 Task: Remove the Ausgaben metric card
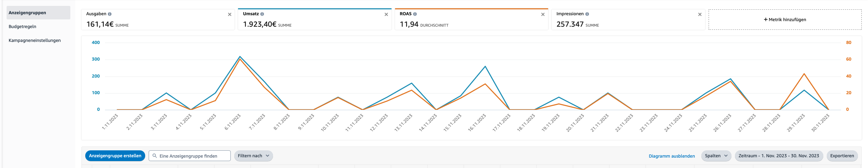229,15
